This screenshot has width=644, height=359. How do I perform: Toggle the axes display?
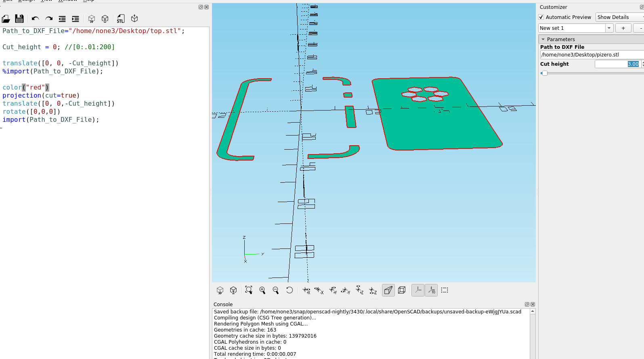coord(418,290)
